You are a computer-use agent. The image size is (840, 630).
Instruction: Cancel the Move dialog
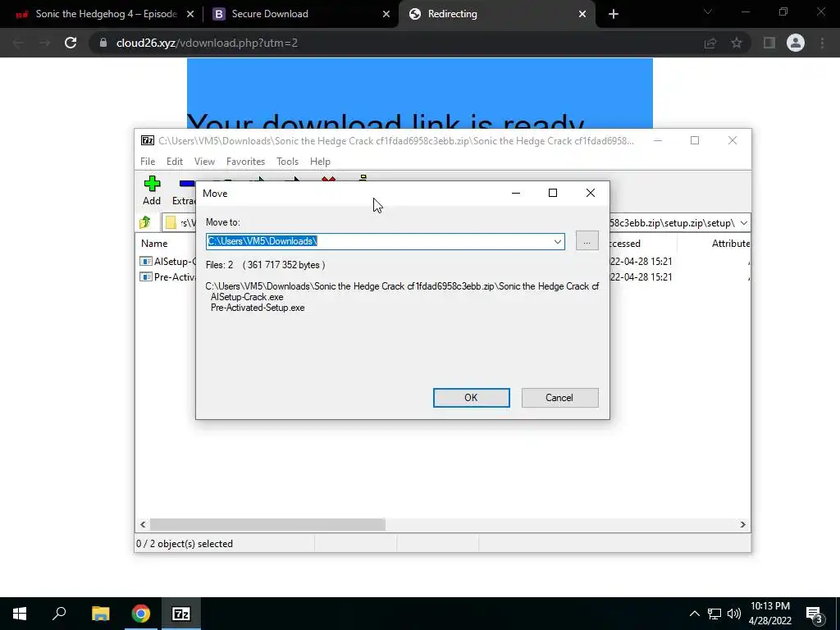559,398
